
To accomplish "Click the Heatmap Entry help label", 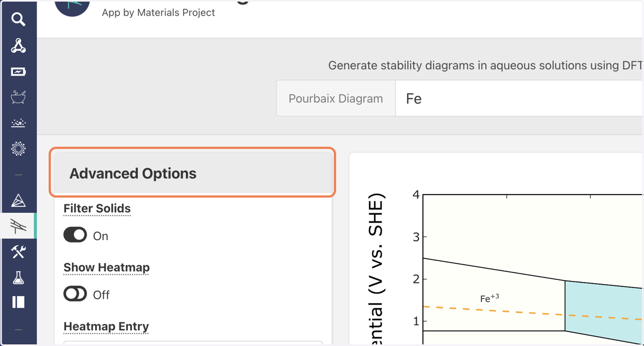I will click(106, 327).
